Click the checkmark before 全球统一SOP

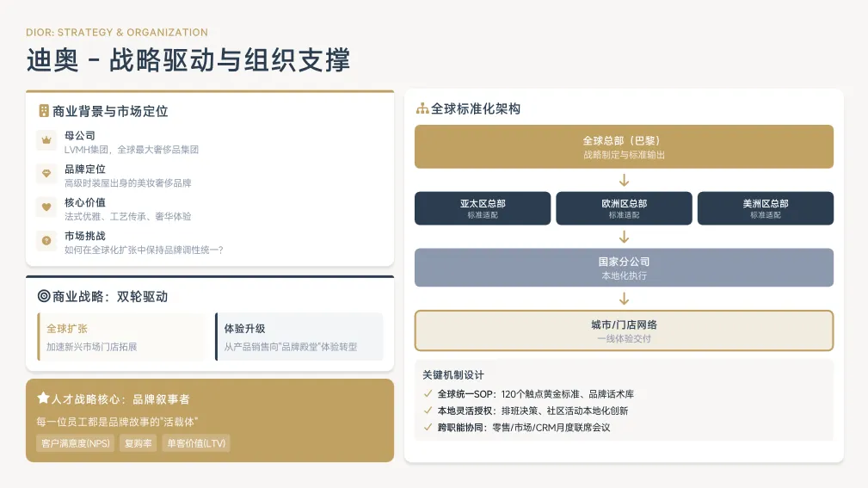click(x=428, y=394)
